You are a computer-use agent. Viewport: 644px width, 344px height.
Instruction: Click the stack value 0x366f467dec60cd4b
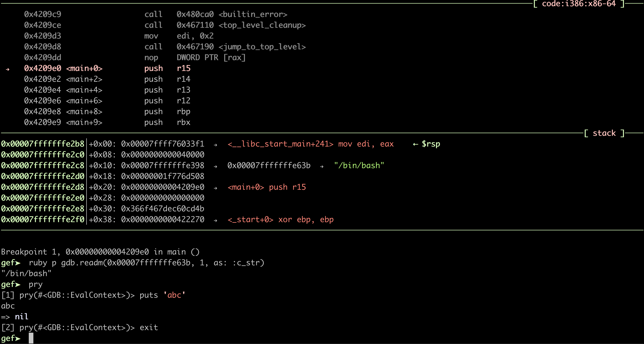163,209
